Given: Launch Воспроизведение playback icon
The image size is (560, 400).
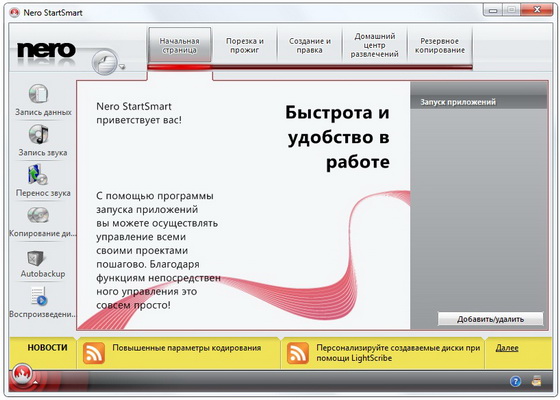Looking at the screenshot, I should click(39, 296).
